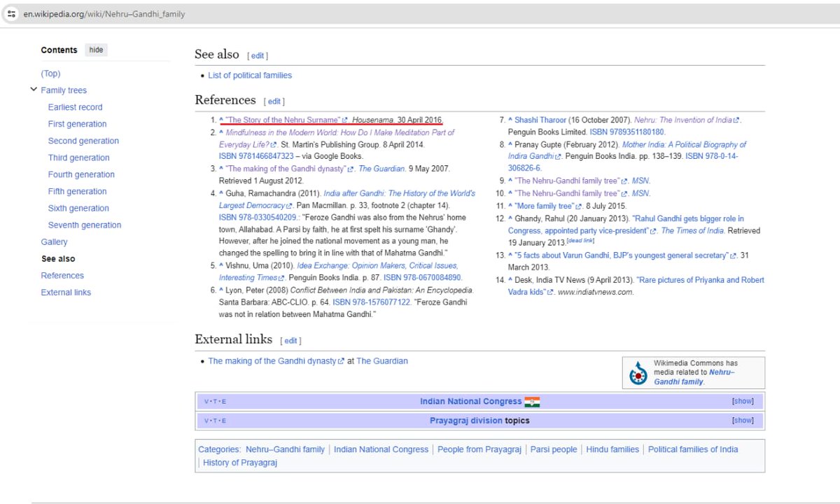Jump to Fourth generation section
840x504 pixels.
pyautogui.click(x=81, y=174)
